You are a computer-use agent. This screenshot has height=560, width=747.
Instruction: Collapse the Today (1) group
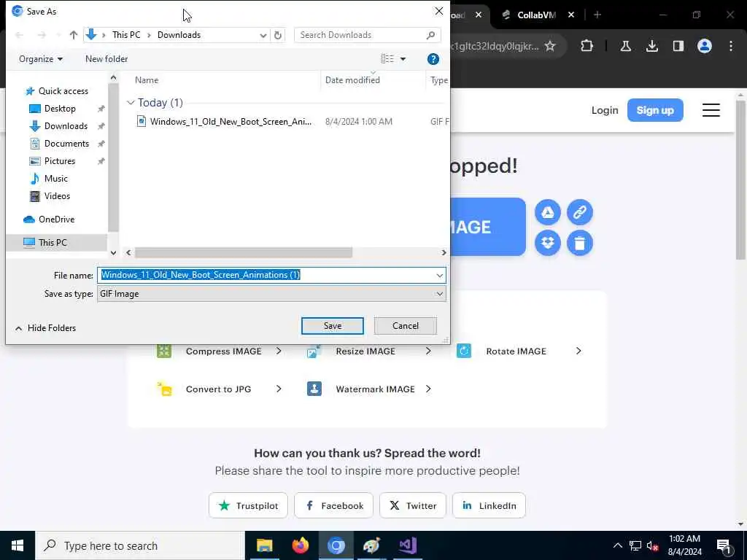(131, 103)
